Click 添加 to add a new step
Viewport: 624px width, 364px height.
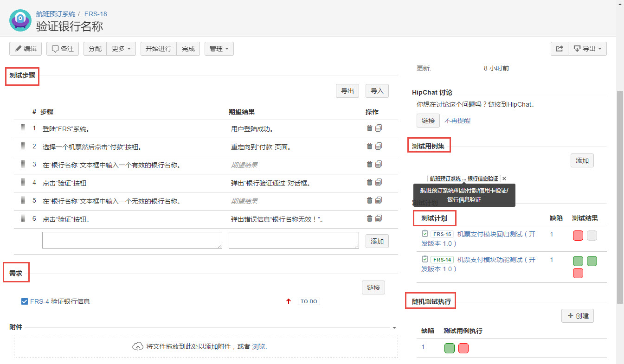[x=377, y=241]
